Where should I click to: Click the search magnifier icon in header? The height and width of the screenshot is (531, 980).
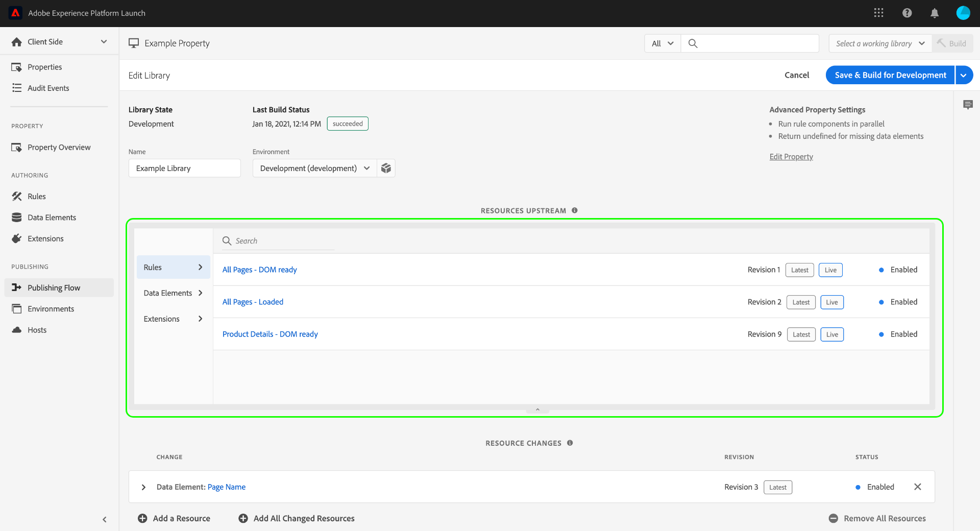click(693, 43)
